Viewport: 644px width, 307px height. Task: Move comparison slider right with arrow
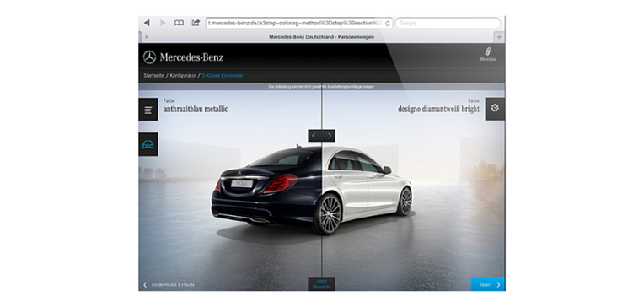click(x=329, y=136)
